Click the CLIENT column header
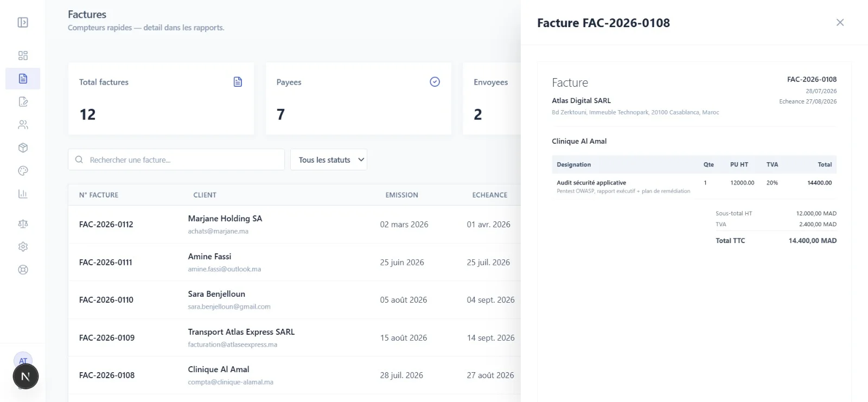This screenshot has width=868, height=402. point(205,195)
